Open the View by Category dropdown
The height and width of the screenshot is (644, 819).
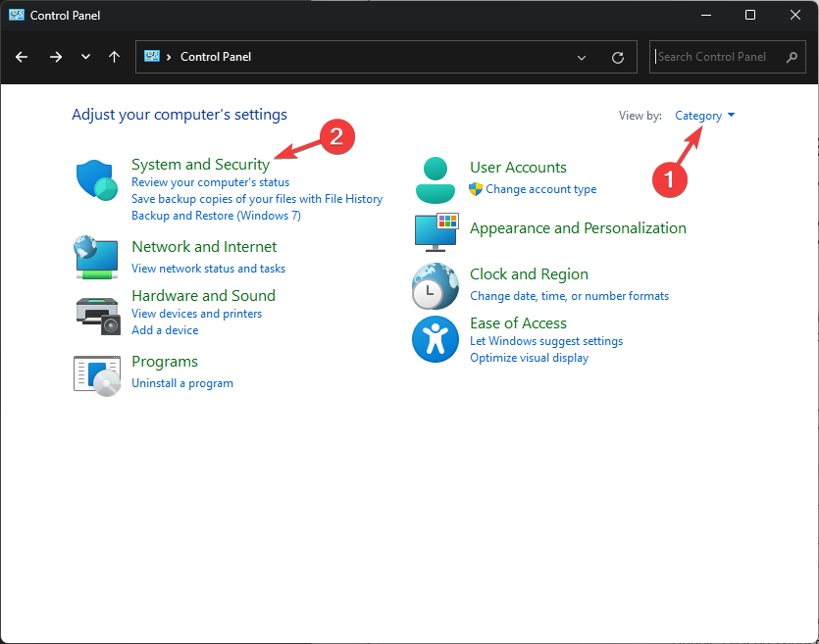tap(704, 116)
